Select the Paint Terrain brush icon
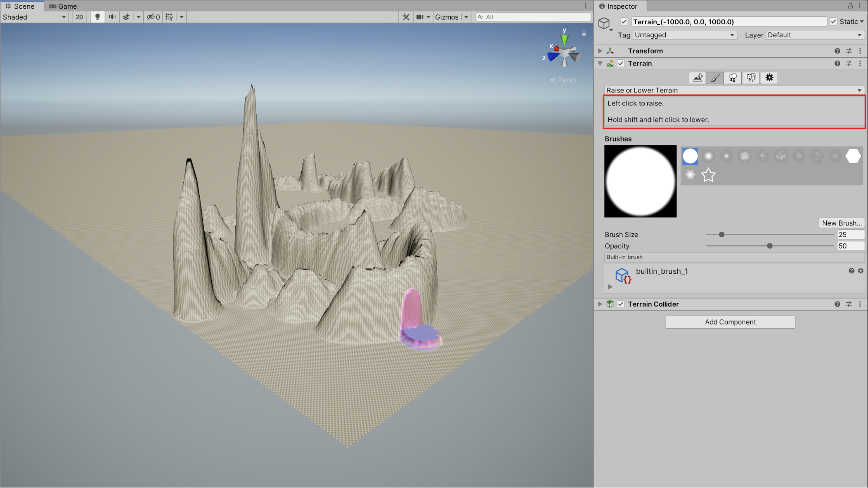Viewport: 868px width, 488px height. pyautogui.click(x=715, y=78)
